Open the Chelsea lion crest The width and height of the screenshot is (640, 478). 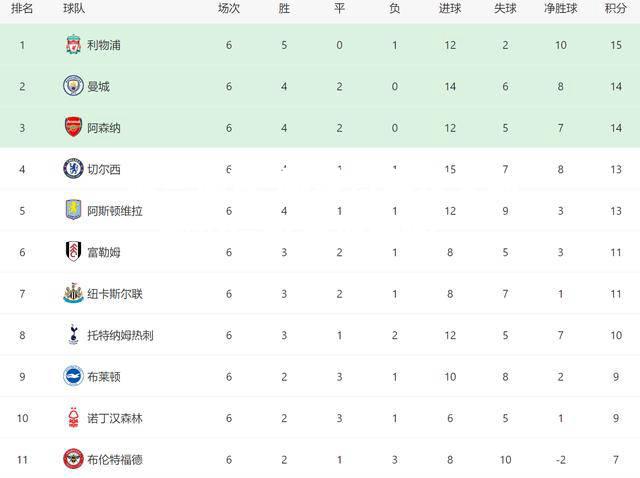(x=73, y=169)
